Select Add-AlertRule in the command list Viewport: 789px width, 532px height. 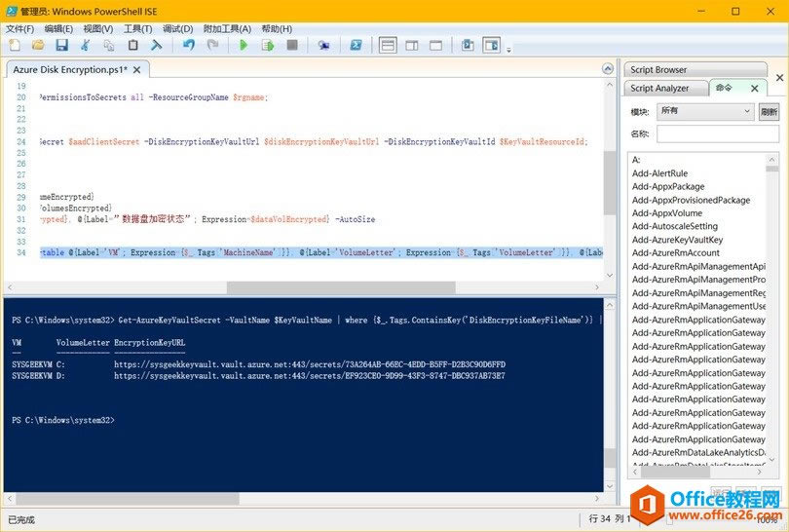[659, 173]
